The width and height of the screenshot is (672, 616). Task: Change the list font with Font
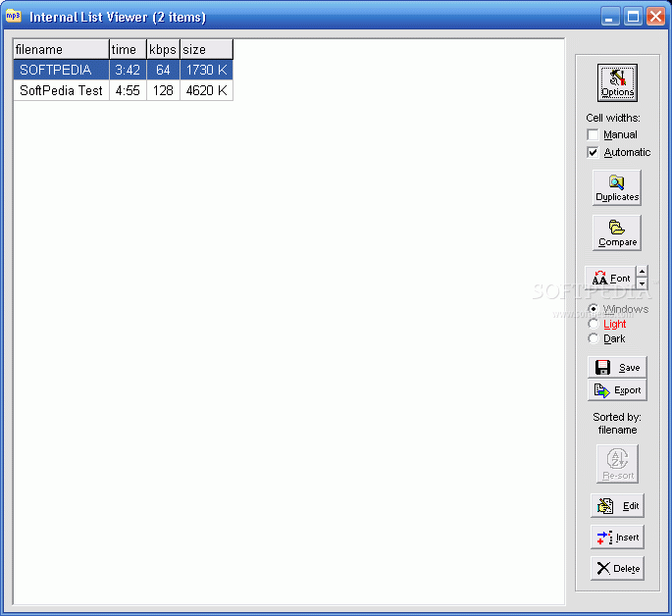click(611, 278)
